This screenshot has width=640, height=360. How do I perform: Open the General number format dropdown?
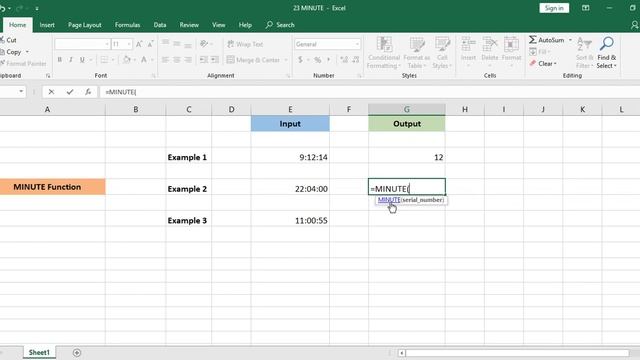click(x=357, y=44)
